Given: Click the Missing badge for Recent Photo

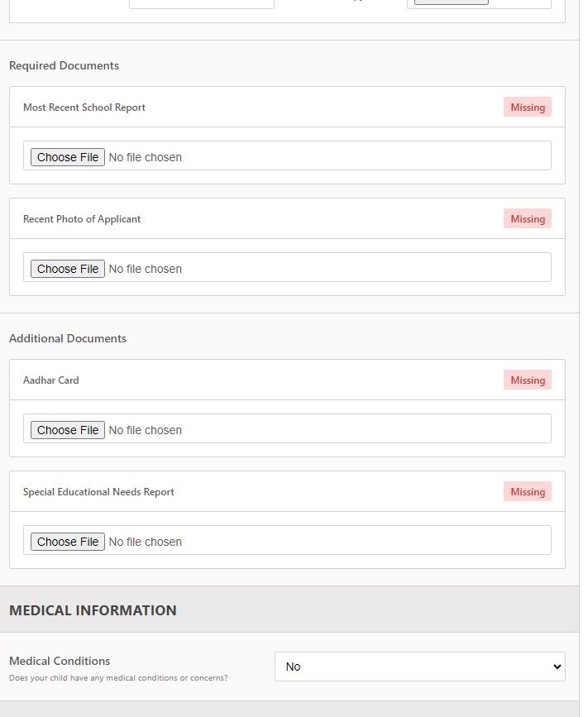Looking at the screenshot, I should point(527,218).
